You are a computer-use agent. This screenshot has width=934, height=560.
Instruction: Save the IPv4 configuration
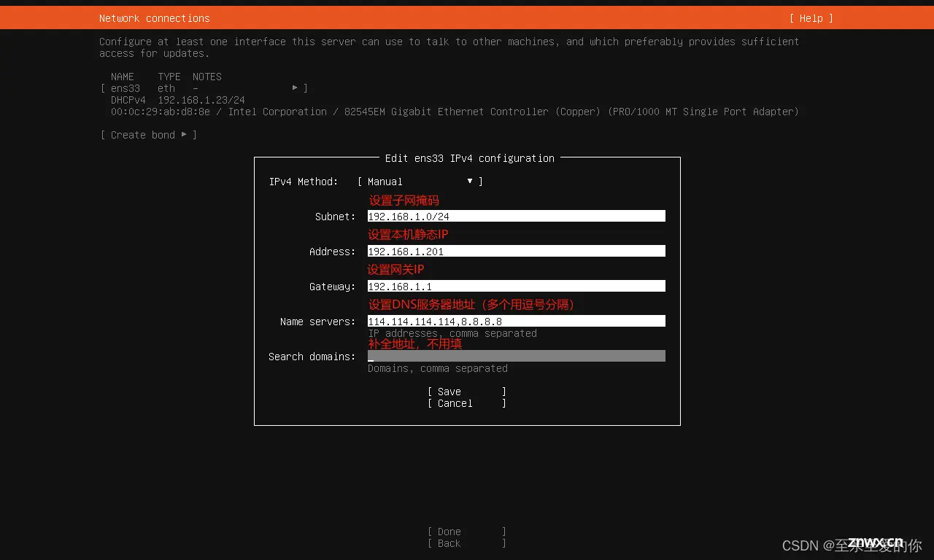[x=467, y=392]
